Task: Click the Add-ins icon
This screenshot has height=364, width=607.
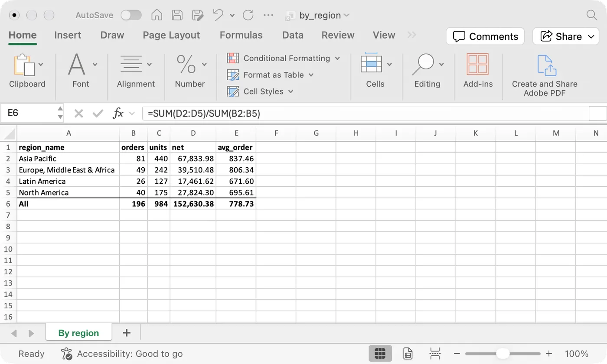Action: [478, 64]
